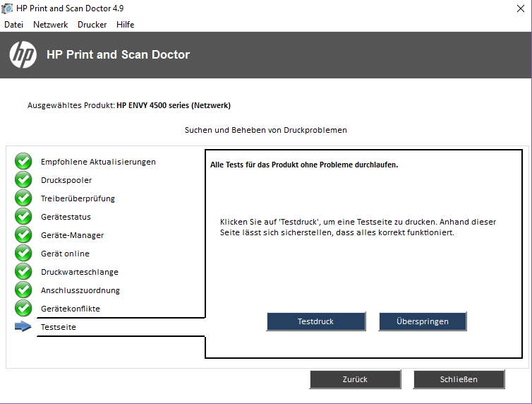Click the green check next to Druckwarteschlange
The width and height of the screenshot is (532, 404).
(x=23, y=271)
